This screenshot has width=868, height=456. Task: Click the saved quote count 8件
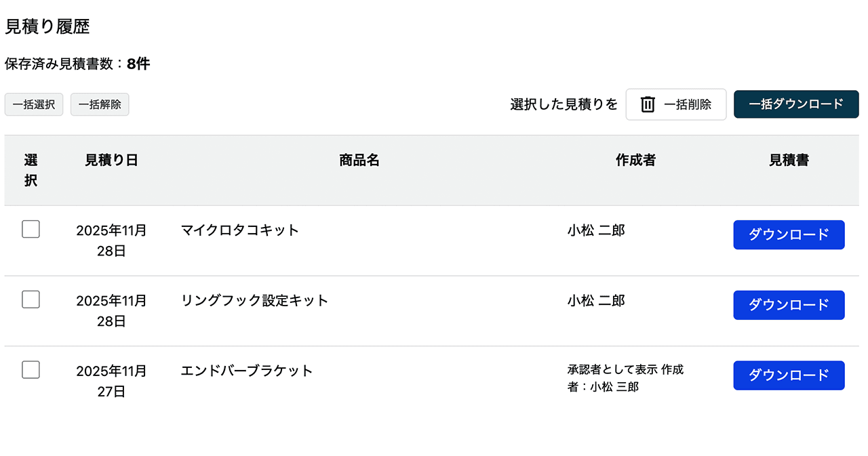pos(140,64)
